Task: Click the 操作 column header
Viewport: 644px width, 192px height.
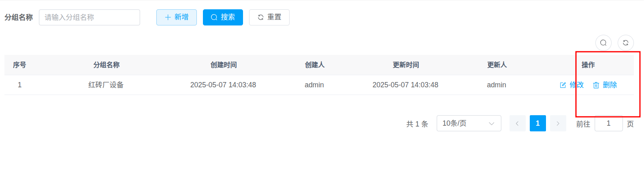Action: (x=588, y=65)
